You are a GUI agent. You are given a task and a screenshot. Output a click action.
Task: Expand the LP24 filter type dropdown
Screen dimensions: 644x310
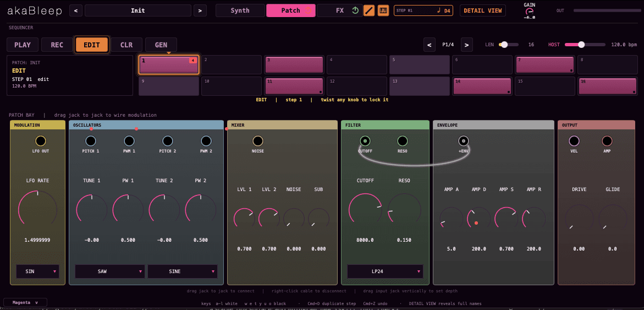(x=385, y=271)
